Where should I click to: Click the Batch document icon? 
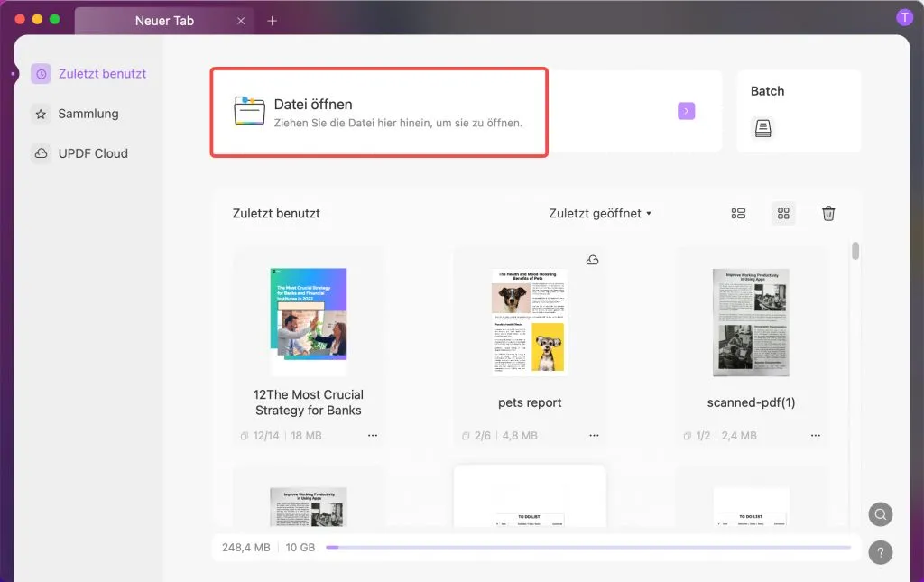(x=762, y=128)
